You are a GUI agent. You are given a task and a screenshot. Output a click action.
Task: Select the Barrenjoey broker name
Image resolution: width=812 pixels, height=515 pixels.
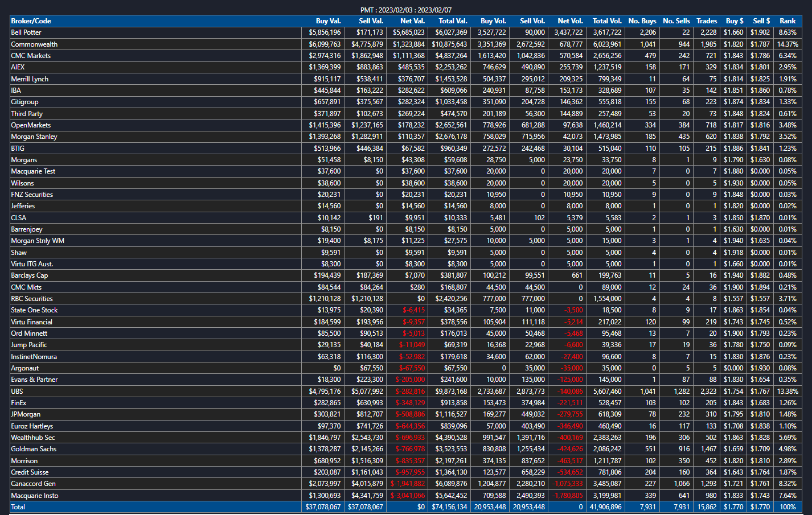[27, 229]
